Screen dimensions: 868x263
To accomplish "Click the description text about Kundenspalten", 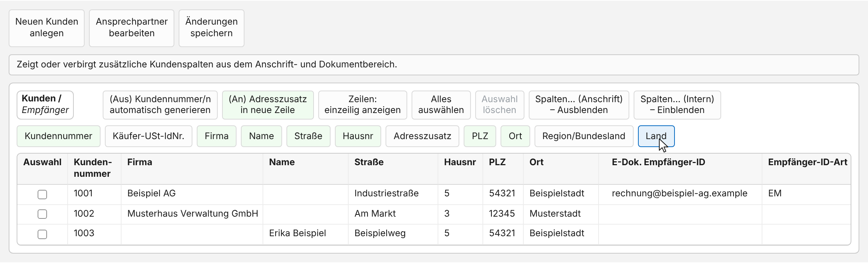I will pyautogui.click(x=207, y=64).
